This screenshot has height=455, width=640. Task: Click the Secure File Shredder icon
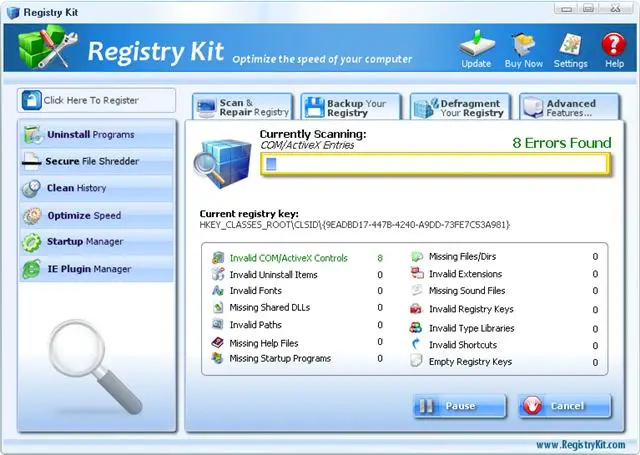tap(31, 161)
